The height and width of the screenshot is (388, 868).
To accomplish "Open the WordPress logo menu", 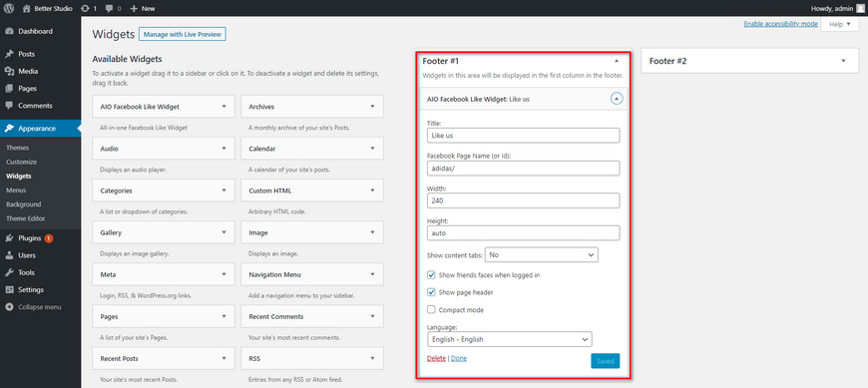I will point(9,8).
